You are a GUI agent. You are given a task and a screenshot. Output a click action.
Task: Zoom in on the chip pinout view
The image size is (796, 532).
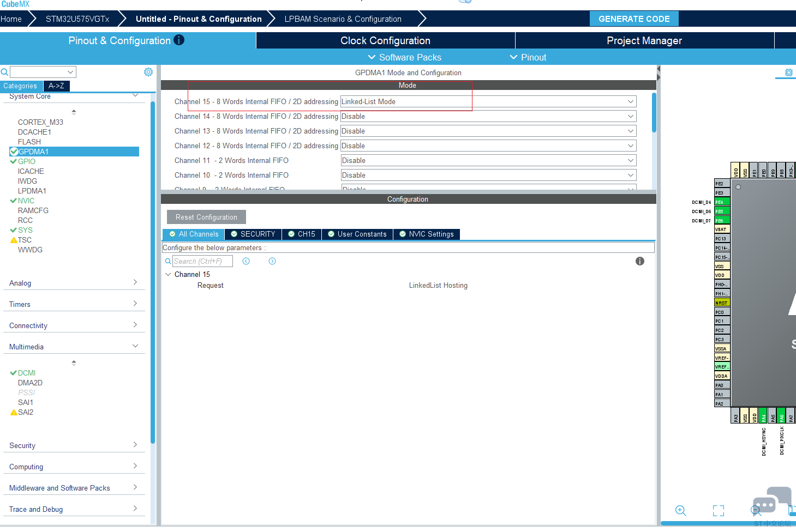[x=680, y=510]
